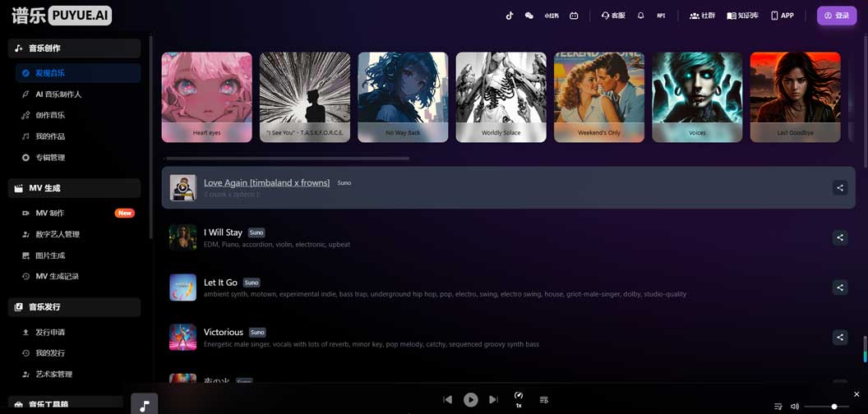Open notifications bell icon
This screenshot has width=868, height=414.
pos(640,16)
